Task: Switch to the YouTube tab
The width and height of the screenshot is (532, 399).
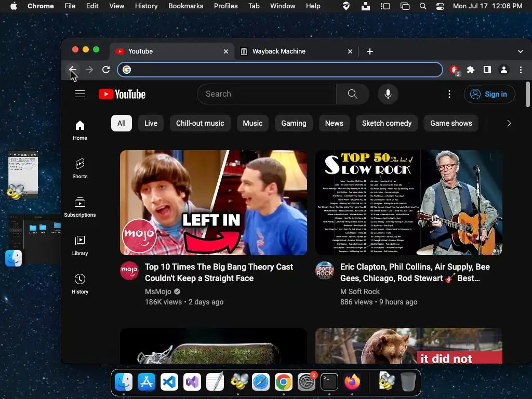Action: pos(171,51)
